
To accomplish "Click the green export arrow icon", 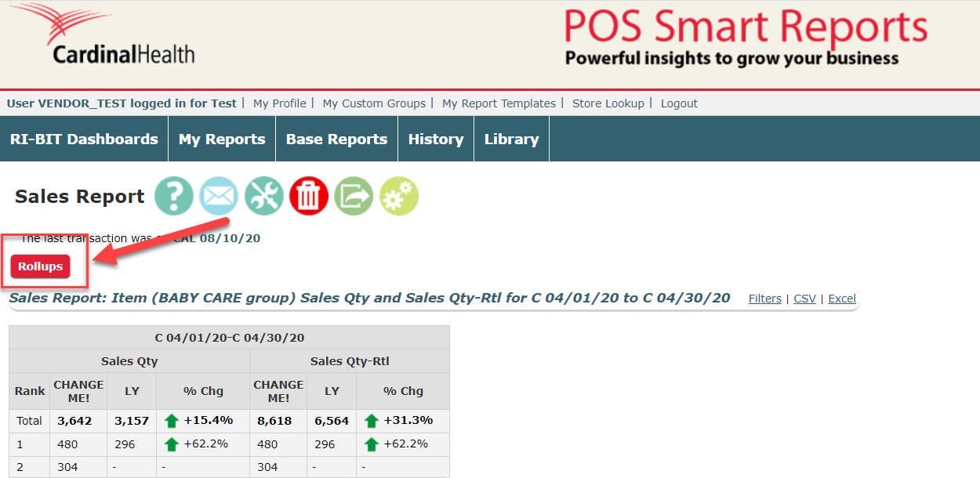I will tap(354, 196).
